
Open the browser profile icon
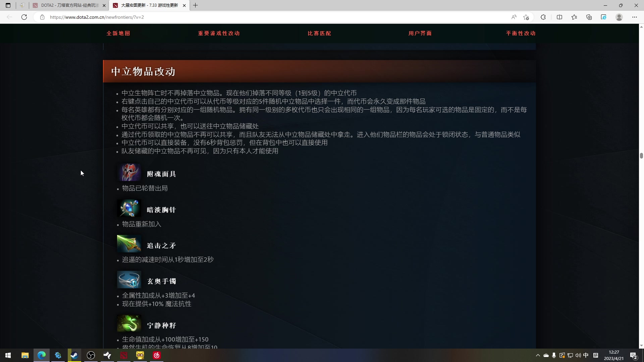point(619,17)
